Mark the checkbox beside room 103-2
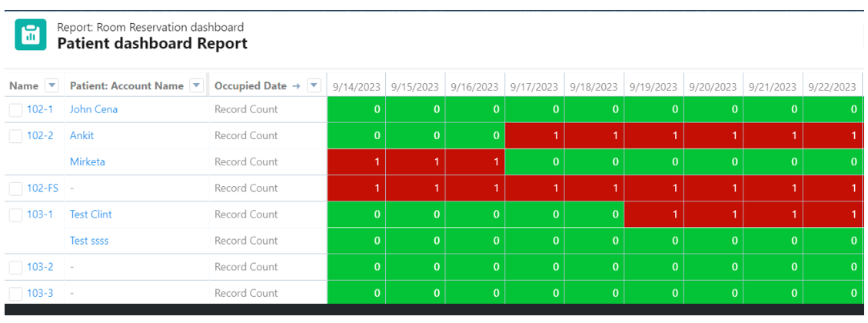868x323 pixels. (16, 267)
